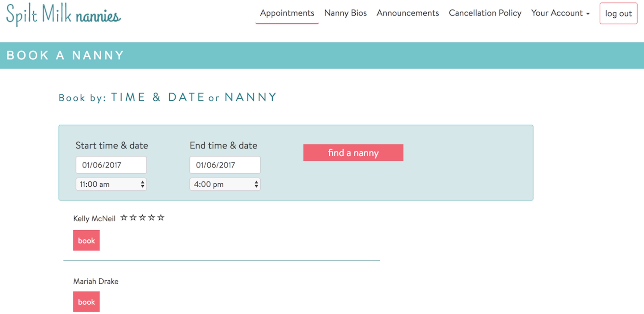This screenshot has height=314, width=644.
Task: Select the Mariah Drake name text
Action: (96, 281)
